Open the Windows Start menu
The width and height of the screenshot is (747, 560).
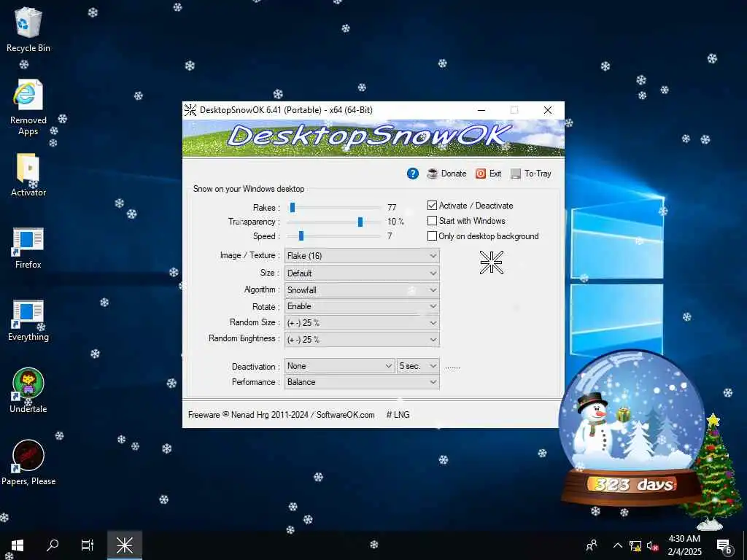point(18,545)
